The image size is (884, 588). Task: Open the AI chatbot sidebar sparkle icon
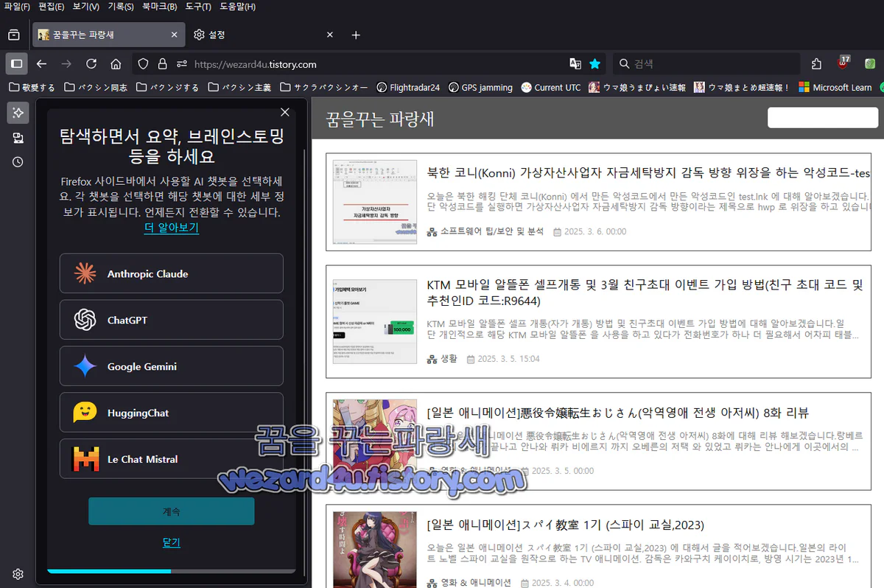pyautogui.click(x=18, y=113)
